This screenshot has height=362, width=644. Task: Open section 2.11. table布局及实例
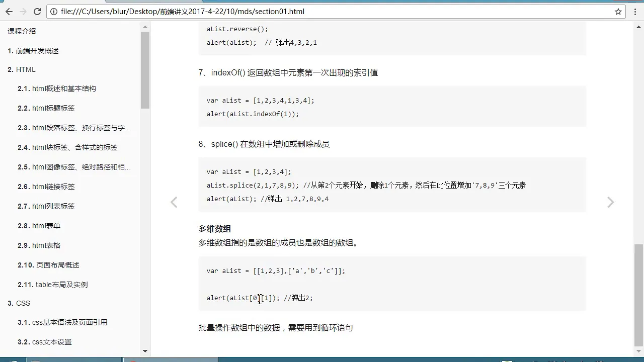52,285
